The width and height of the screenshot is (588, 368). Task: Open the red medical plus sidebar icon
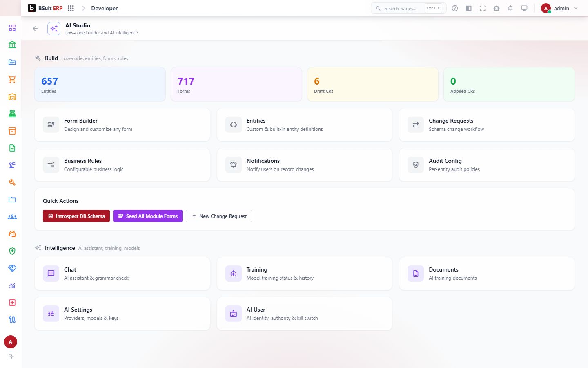(12, 303)
